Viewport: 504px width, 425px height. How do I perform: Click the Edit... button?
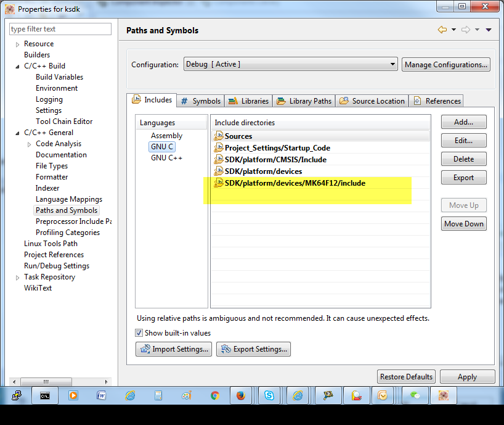click(463, 140)
